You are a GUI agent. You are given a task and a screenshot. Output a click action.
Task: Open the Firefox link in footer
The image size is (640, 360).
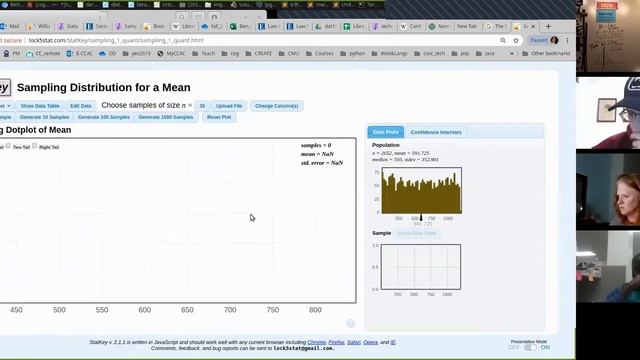(336, 342)
